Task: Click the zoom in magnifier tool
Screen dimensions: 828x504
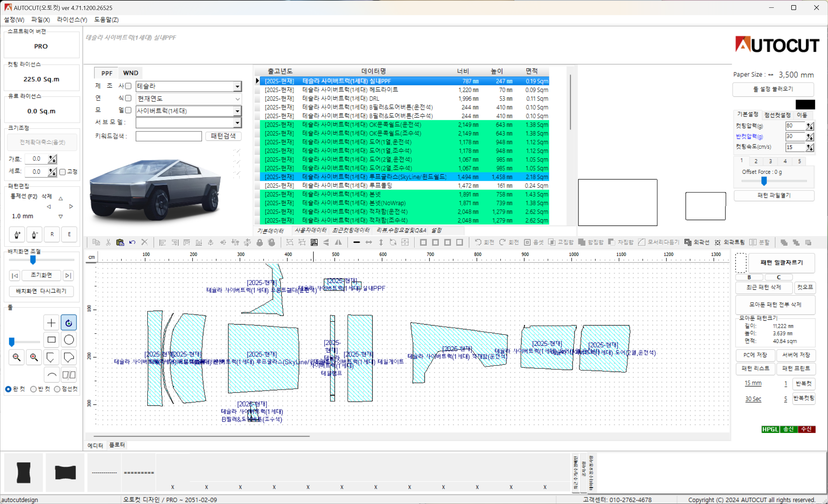Action: (x=34, y=357)
